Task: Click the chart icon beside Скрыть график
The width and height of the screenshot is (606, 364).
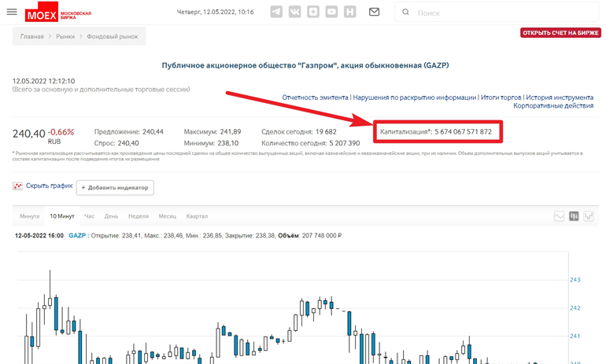Action: pyautogui.click(x=17, y=186)
